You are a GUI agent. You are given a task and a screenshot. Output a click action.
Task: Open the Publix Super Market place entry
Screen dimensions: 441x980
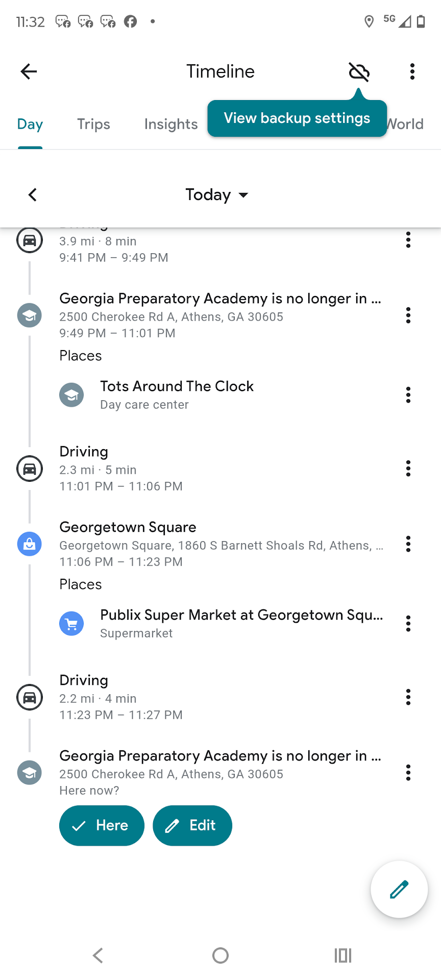(241, 623)
